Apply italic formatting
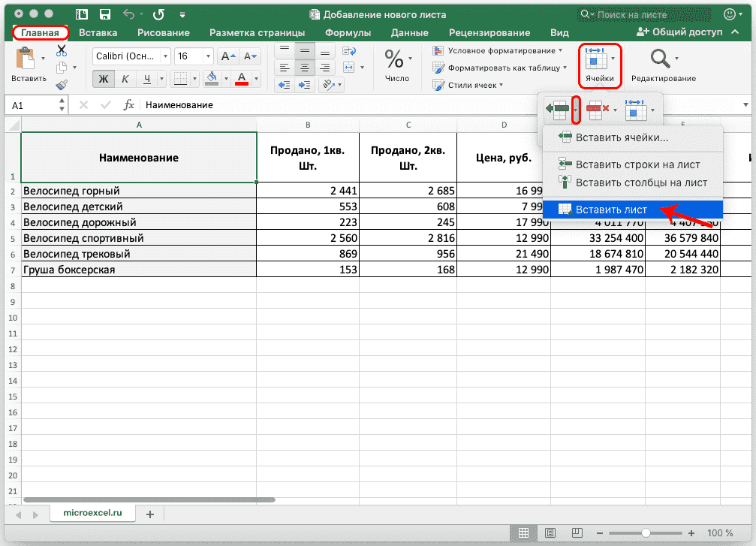The width and height of the screenshot is (756, 546). coord(125,78)
